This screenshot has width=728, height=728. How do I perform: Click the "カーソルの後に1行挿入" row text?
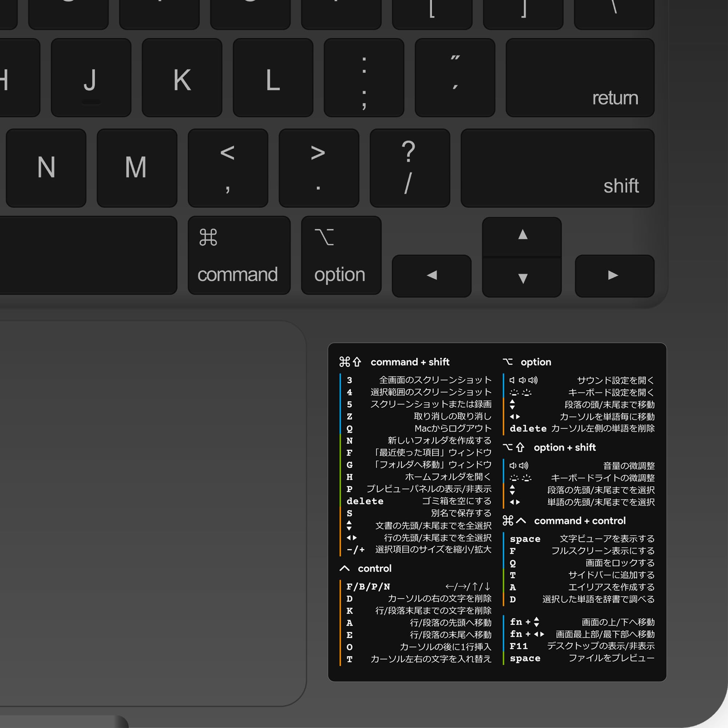[446, 647]
